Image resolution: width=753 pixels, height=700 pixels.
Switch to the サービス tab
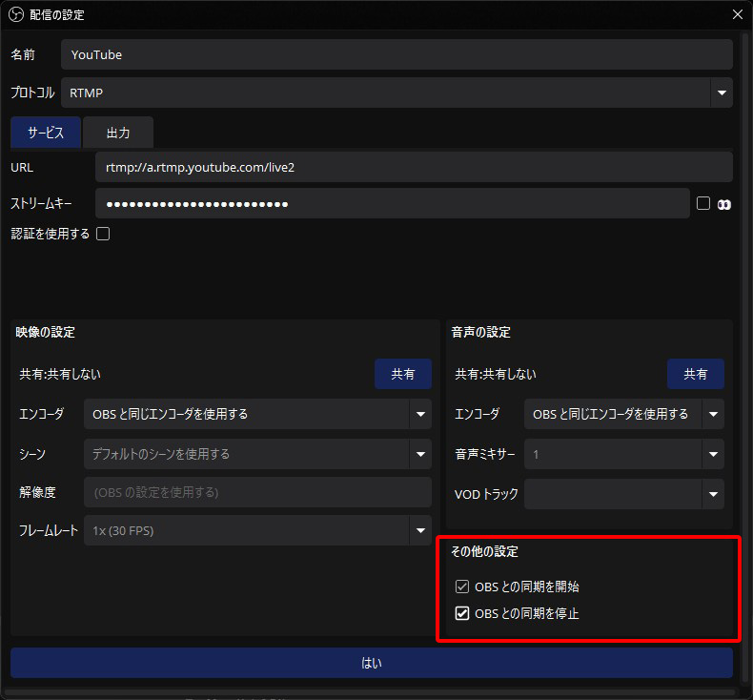[x=46, y=133]
